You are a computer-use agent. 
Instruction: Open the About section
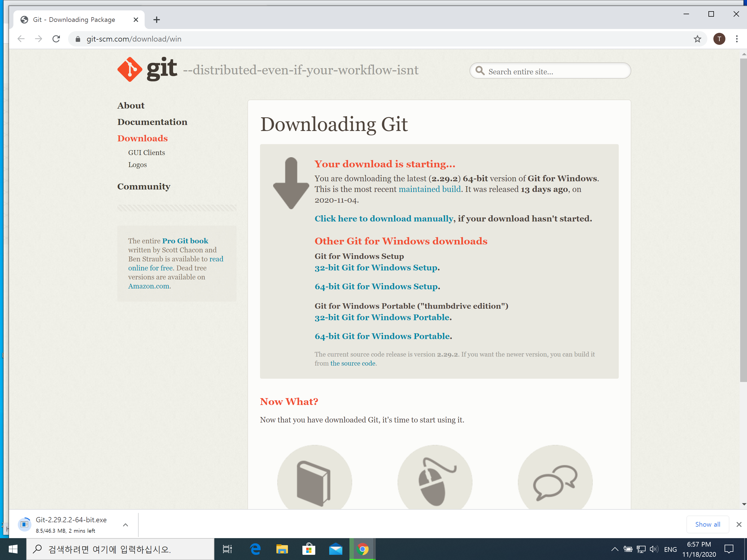point(131,105)
